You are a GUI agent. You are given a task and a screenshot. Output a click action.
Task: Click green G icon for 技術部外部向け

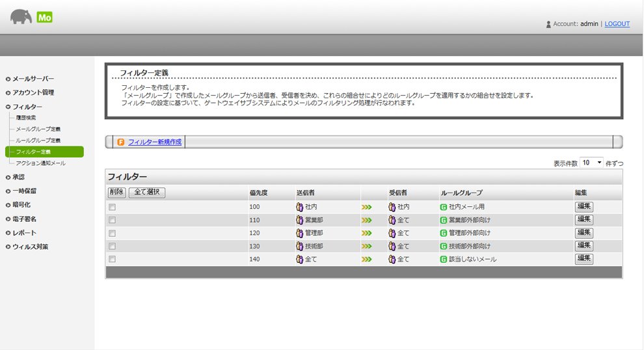(x=443, y=246)
